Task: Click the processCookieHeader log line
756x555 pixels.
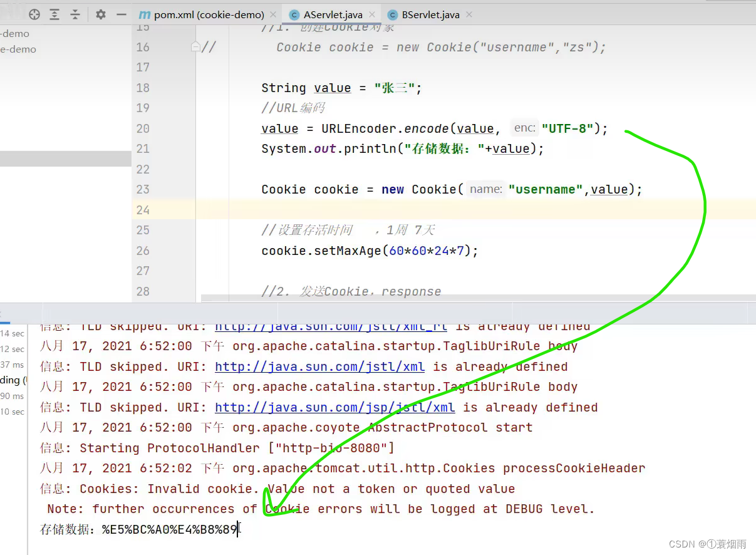Action: (343, 468)
